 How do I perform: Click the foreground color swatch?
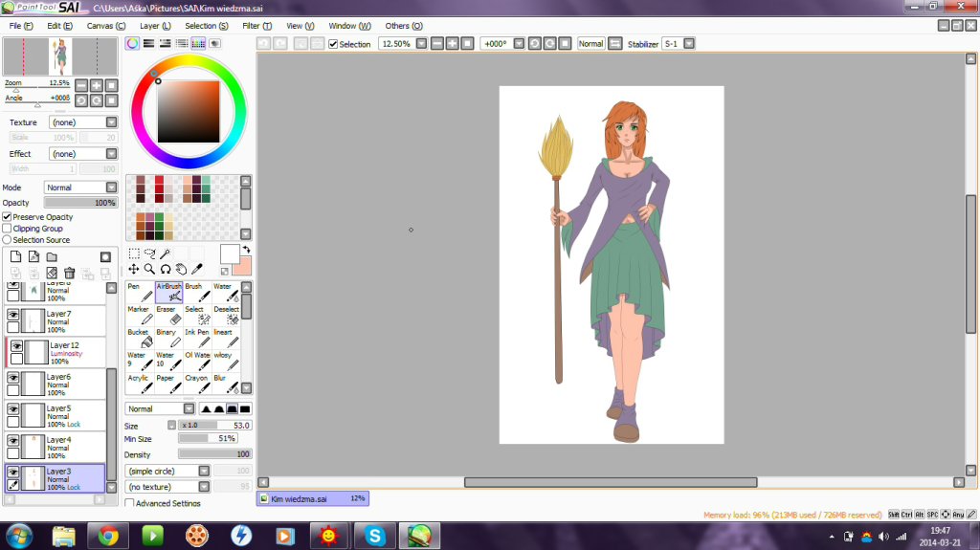pyautogui.click(x=230, y=254)
